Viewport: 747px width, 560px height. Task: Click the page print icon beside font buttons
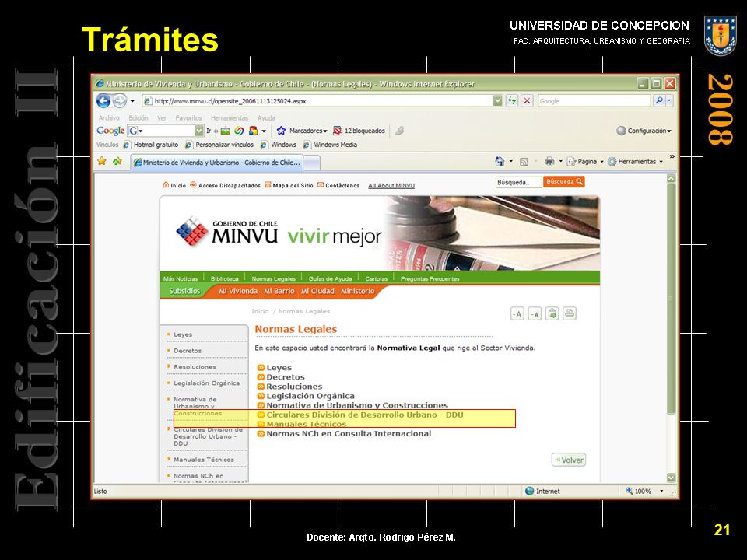(570, 313)
